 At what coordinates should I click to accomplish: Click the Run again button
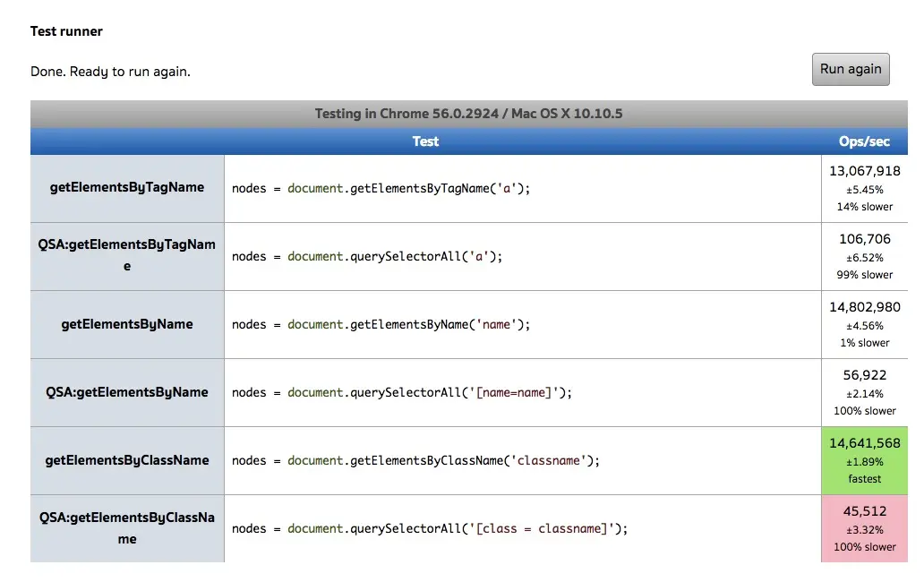[851, 70]
